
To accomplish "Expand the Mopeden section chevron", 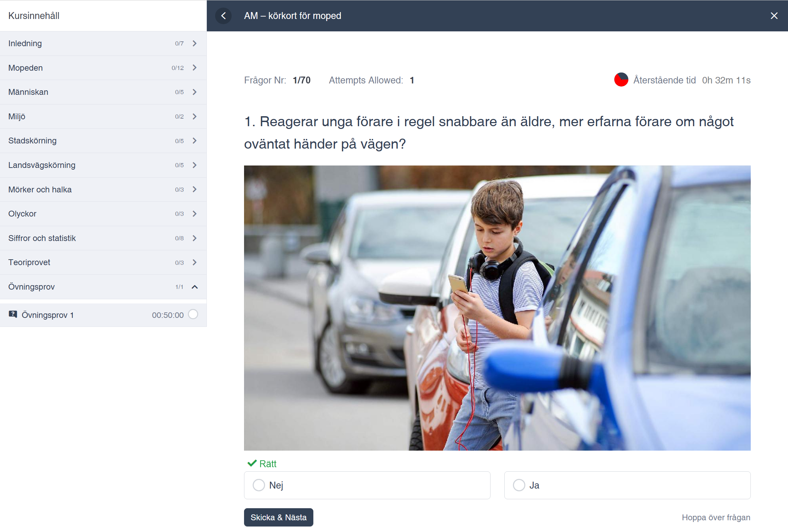I will click(195, 68).
